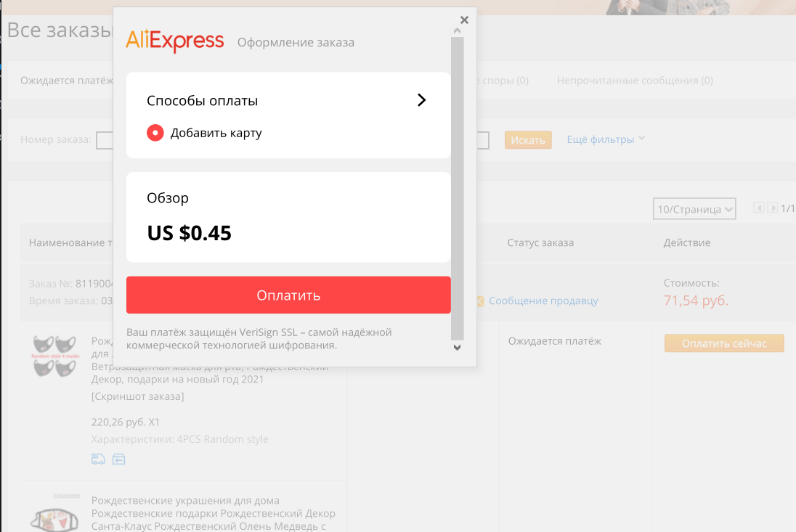796x532 pixels.
Task: Open the 10/Страница page size dropdown
Action: [x=694, y=209]
